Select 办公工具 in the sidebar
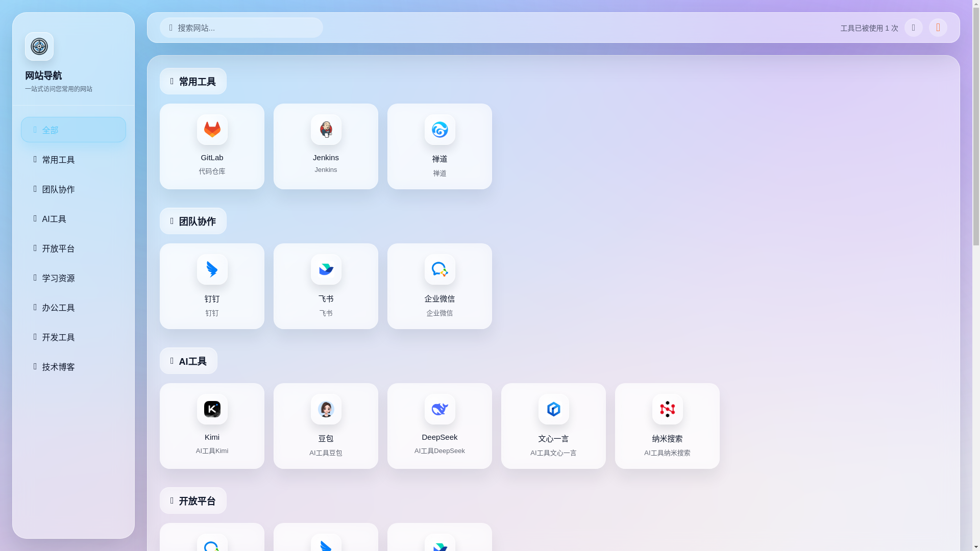 click(x=73, y=307)
